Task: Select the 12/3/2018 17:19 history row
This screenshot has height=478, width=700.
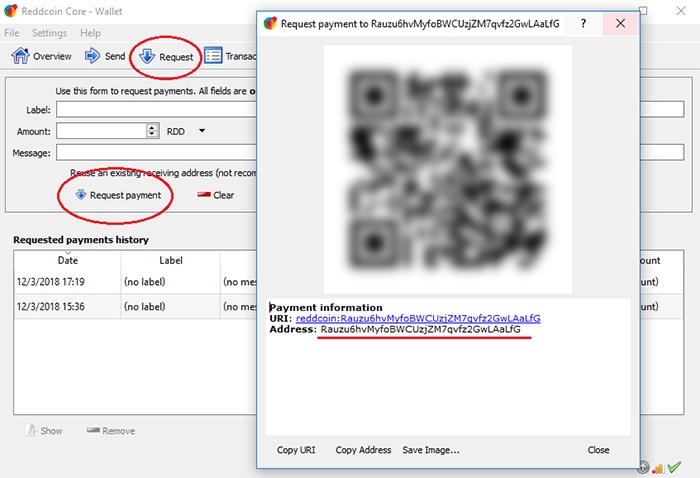Action: [135, 282]
